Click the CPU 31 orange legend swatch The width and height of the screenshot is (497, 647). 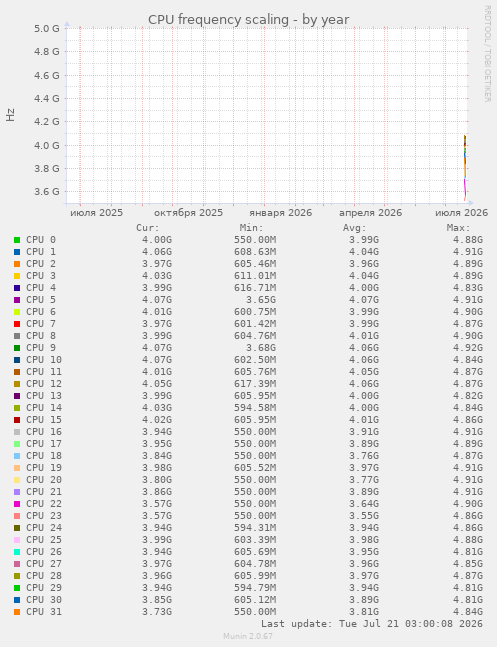click(x=17, y=612)
